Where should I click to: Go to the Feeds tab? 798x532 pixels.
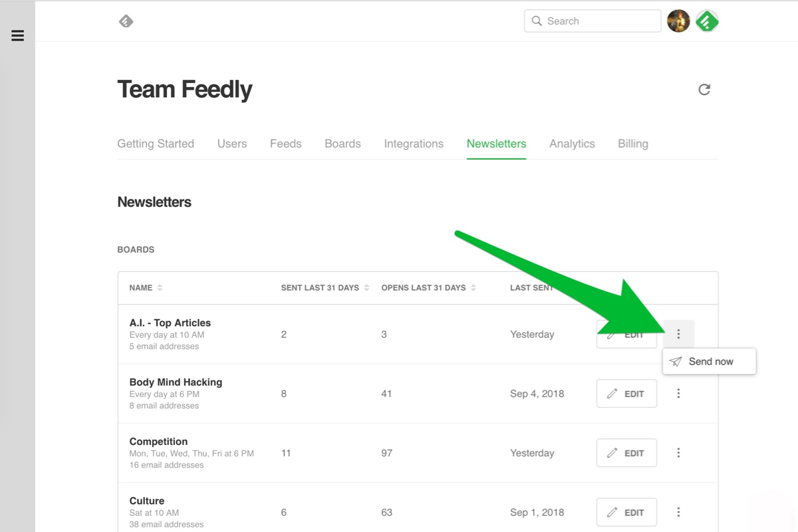pyautogui.click(x=286, y=144)
